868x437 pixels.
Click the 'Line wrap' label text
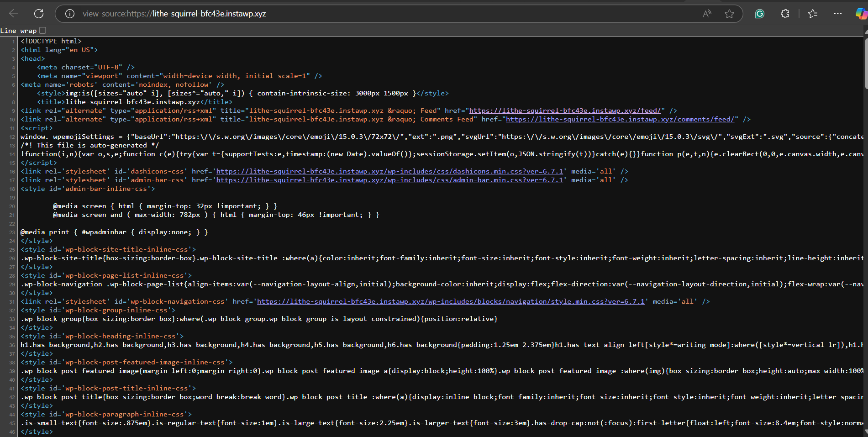point(18,31)
